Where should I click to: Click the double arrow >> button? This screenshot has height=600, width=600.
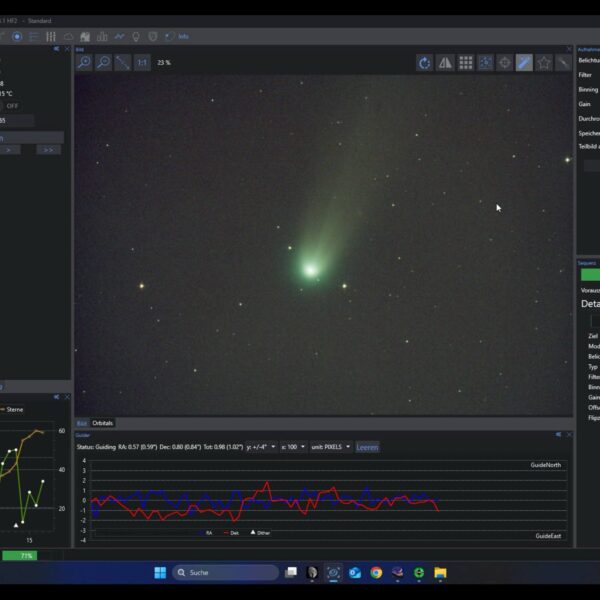tap(48, 150)
